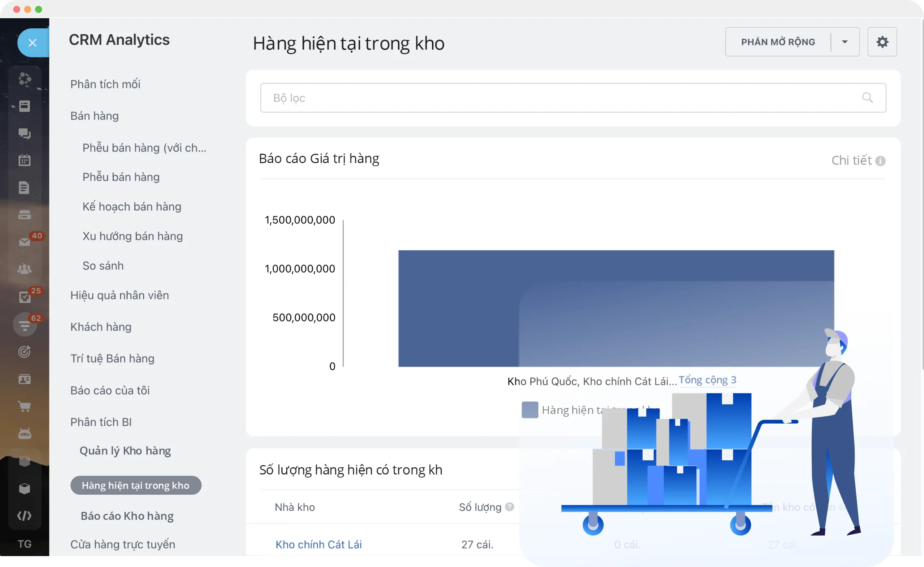Click the info icon beside Chi tiết
The width and height of the screenshot is (924, 567).
click(880, 161)
